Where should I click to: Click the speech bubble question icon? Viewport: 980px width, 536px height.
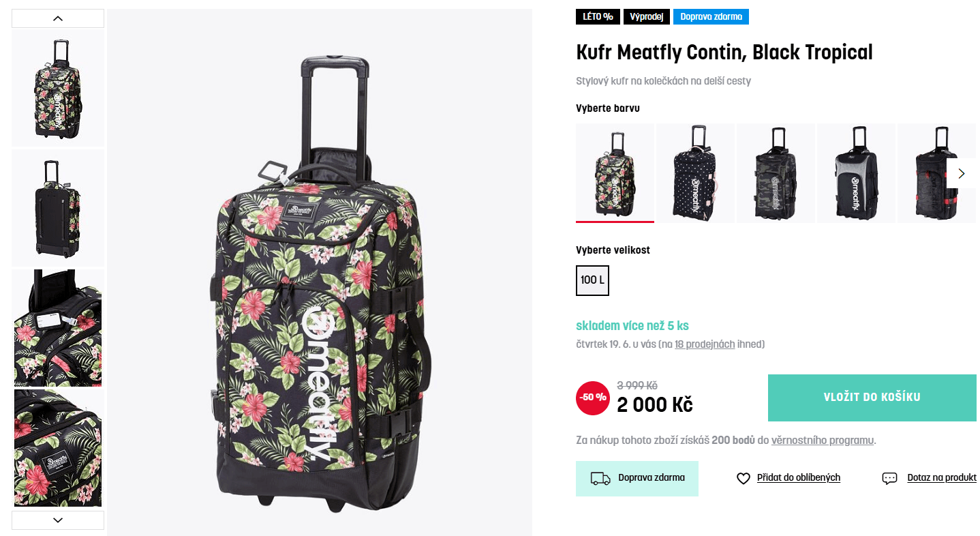pos(889,479)
